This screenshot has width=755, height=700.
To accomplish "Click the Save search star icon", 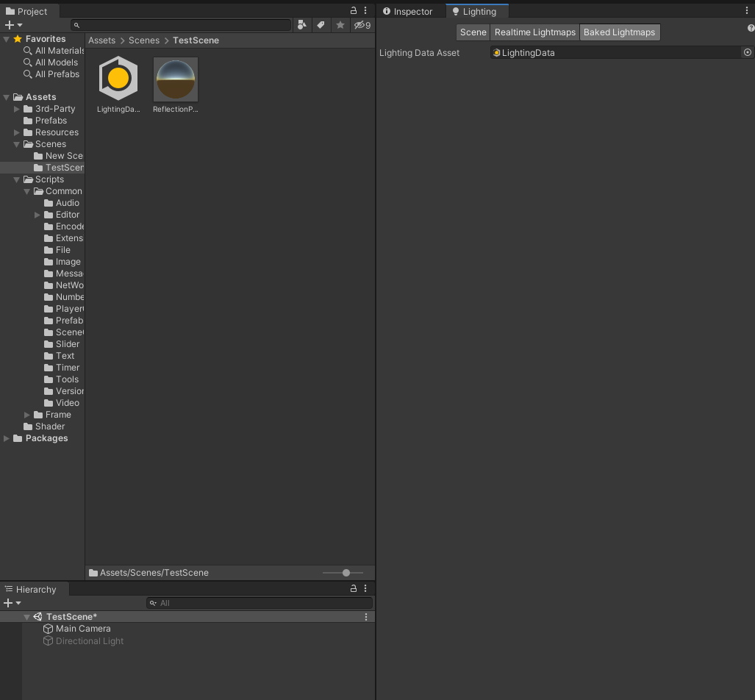I will click(x=340, y=25).
